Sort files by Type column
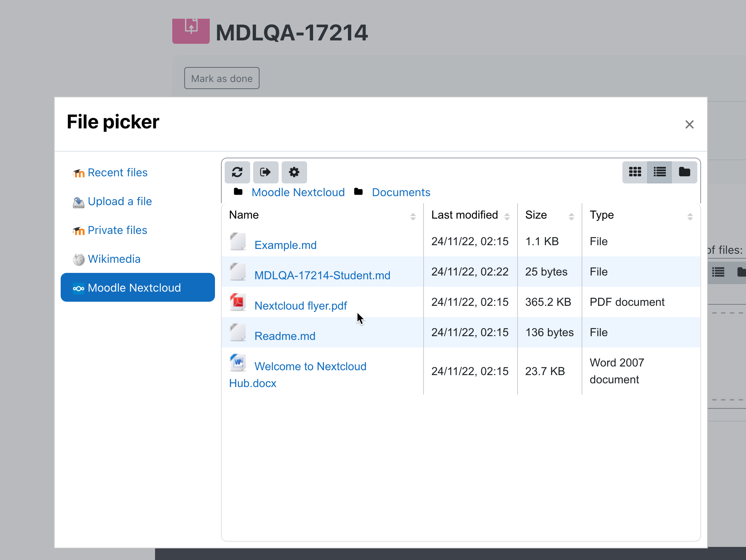Screen dimensions: 746x560 coord(641,215)
